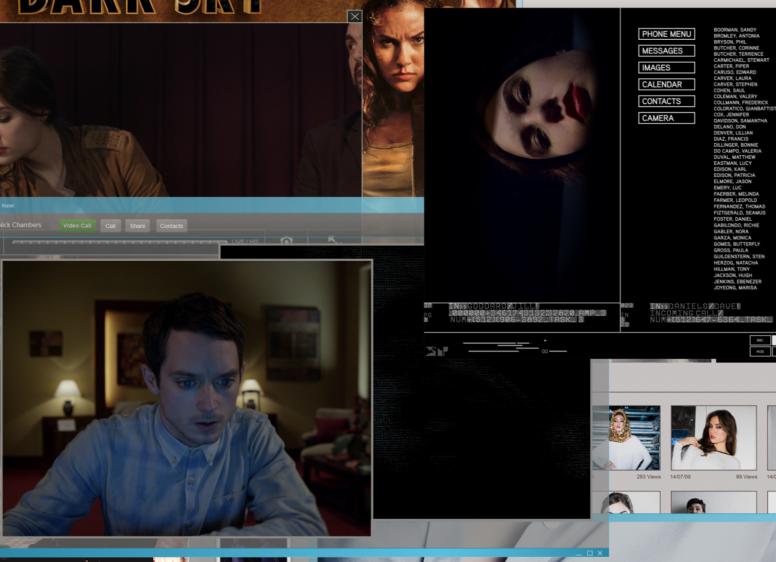Open Contacts button beside Share
Screen dimensions: 776x562
[x=171, y=226]
